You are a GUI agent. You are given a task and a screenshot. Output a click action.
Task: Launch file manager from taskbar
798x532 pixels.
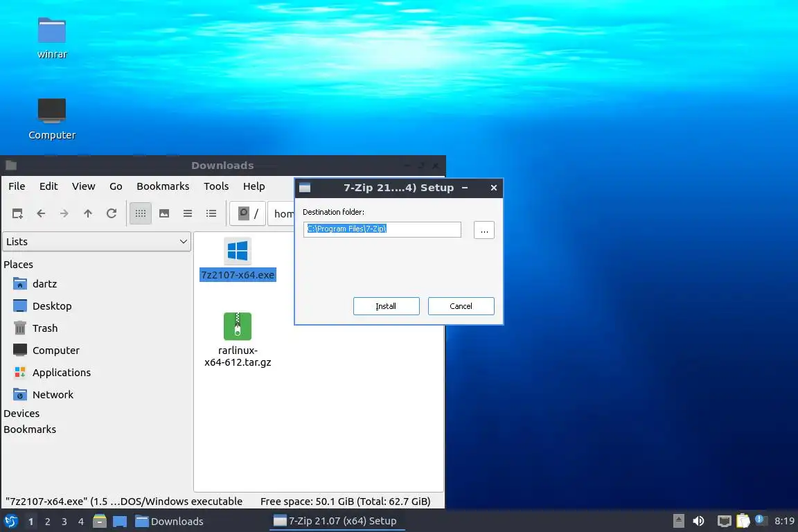[x=100, y=522]
